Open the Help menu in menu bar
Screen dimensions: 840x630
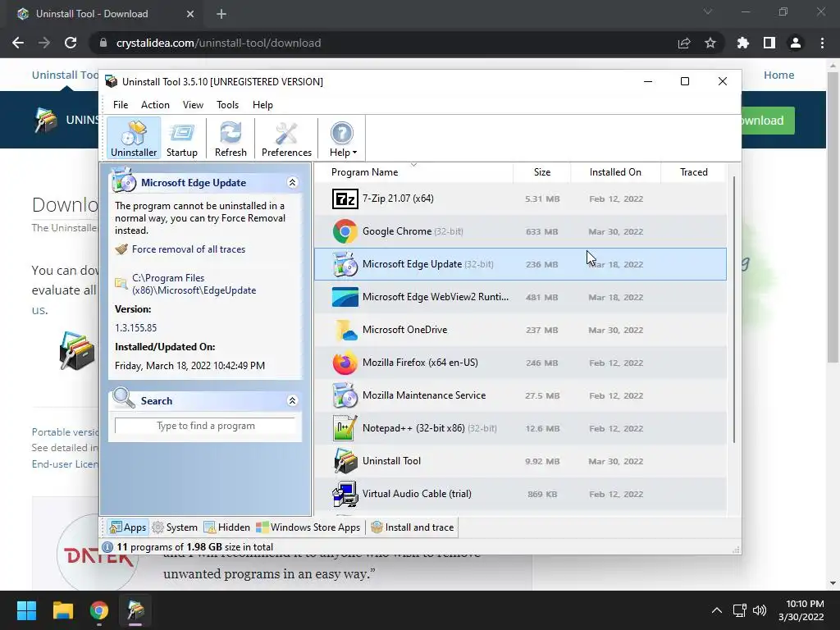[262, 105]
